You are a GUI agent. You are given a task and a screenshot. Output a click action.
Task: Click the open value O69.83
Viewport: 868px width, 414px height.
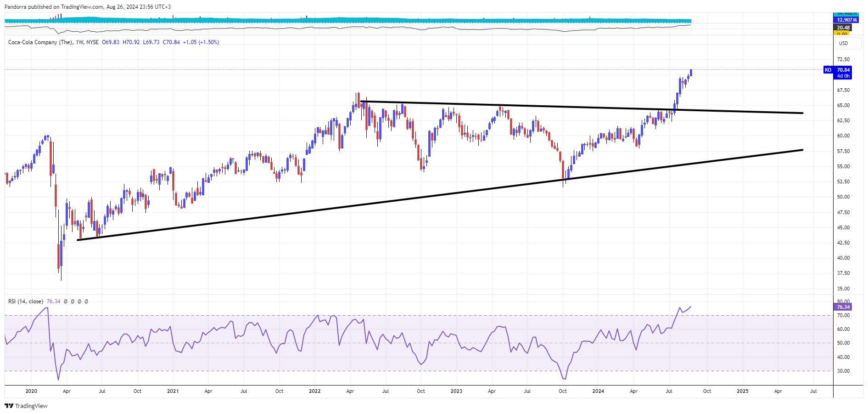tap(111, 42)
